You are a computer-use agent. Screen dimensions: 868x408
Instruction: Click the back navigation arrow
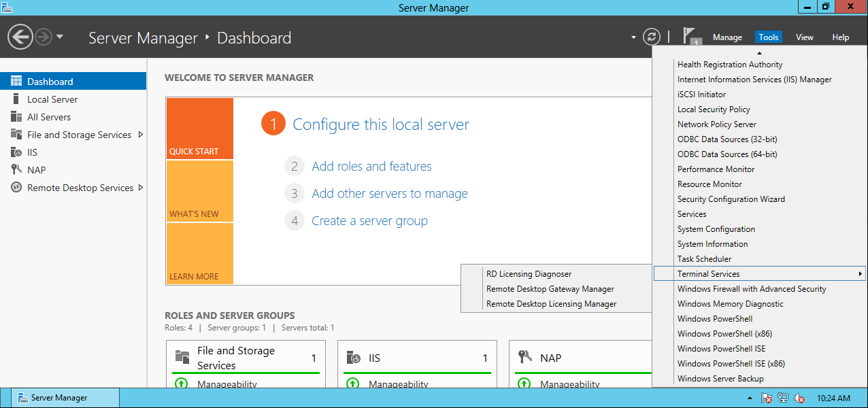point(20,35)
